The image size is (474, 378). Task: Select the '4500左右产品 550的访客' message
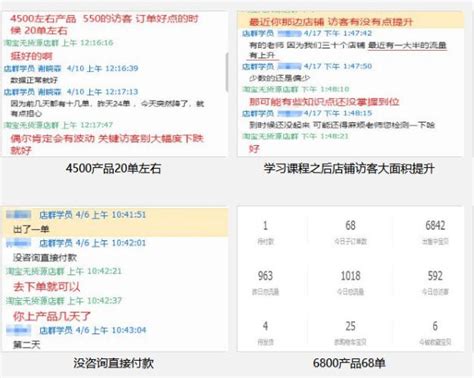point(104,24)
